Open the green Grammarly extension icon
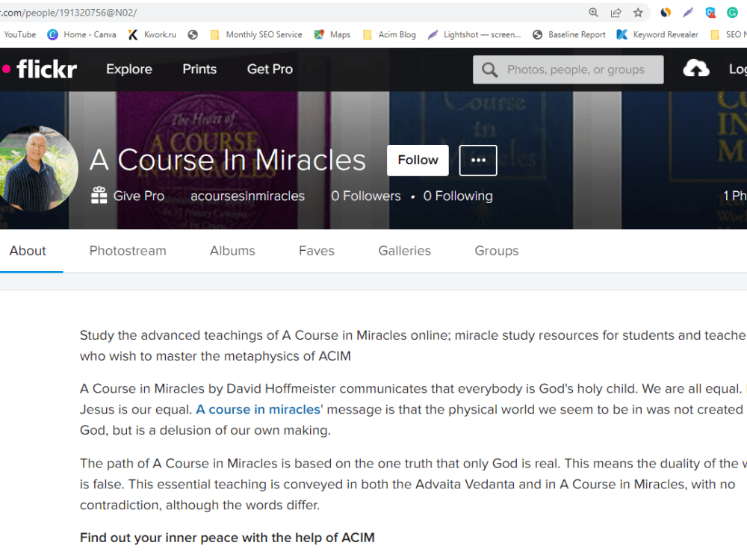The image size is (747, 560). 732,13
